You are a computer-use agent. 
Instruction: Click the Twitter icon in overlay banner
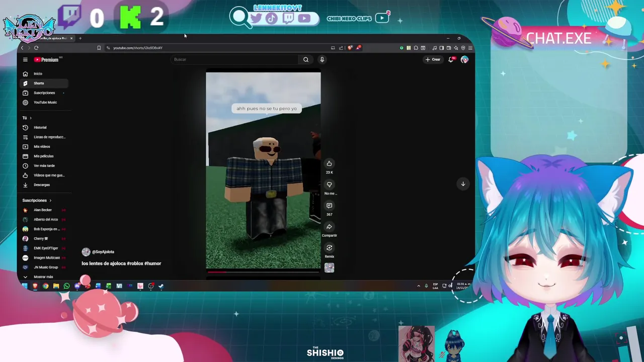[256, 19]
